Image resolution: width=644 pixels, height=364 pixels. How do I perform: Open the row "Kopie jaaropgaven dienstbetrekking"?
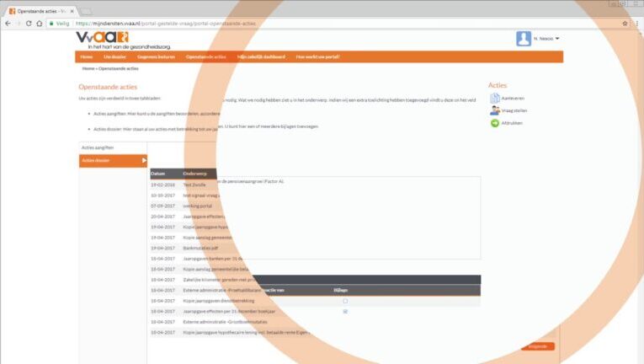pos(219,301)
